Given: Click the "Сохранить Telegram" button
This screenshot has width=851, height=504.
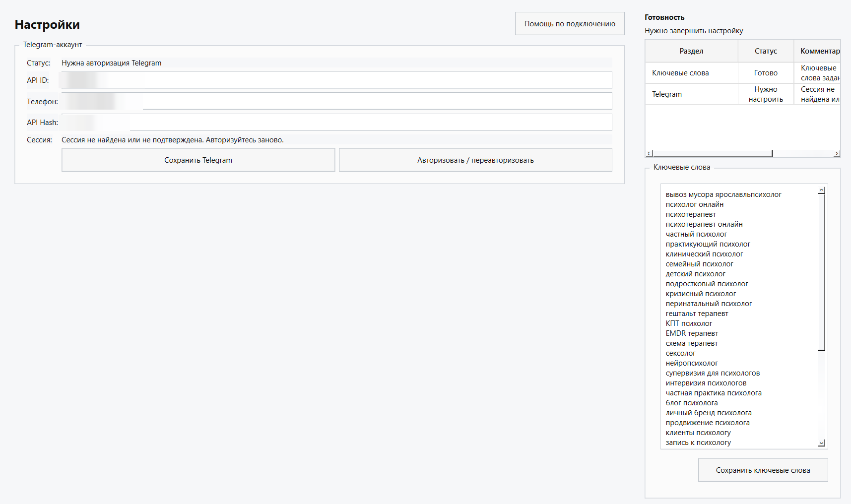Looking at the screenshot, I should pyautogui.click(x=198, y=160).
